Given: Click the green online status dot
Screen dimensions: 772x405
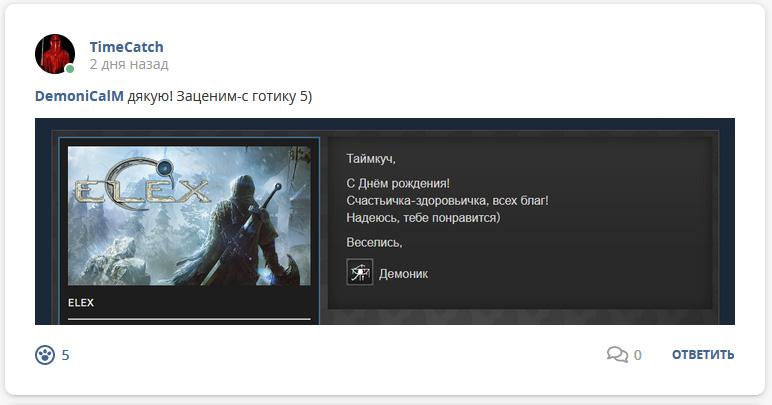Looking at the screenshot, I should coord(70,69).
